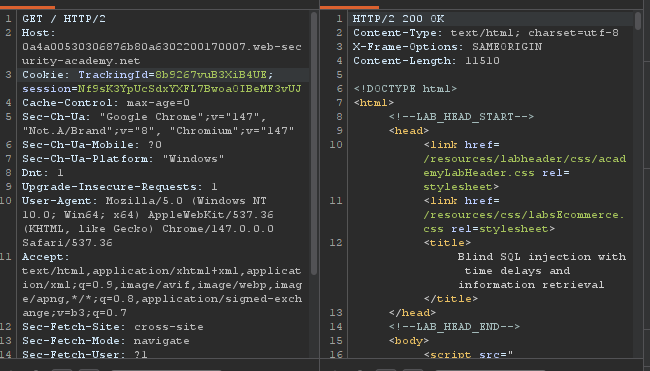Click the 'Content-Length: 11510' response header
The height and width of the screenshot is (371, 650).
click(426, 61)
